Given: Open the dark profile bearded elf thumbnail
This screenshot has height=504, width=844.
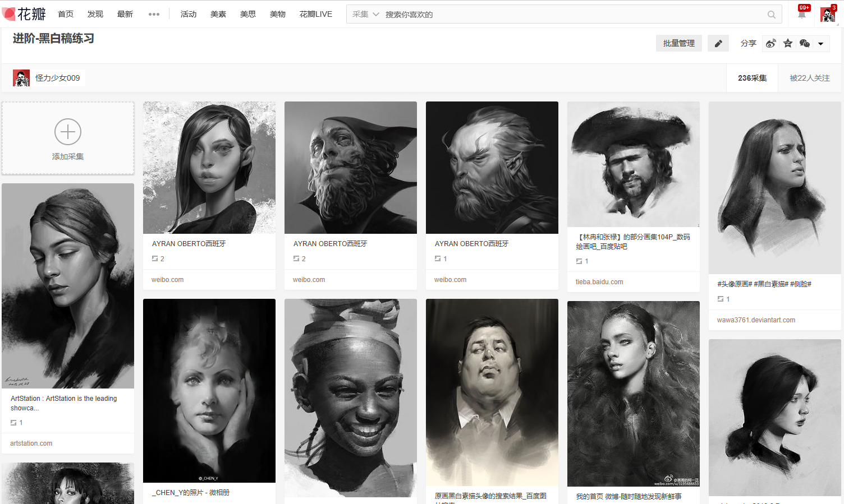Looking at the screenshot, I should coord(492,168).
